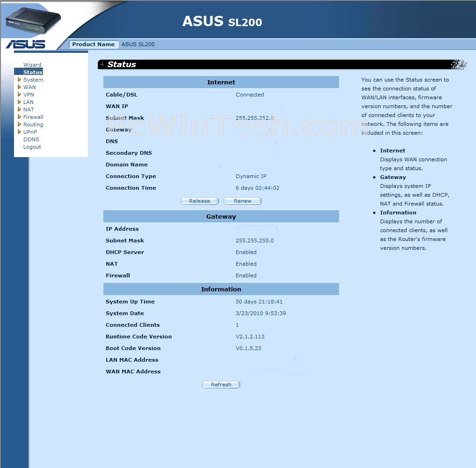476x468 pixels.
Task: Click the DHCP Server 'Enabled' value
Action: click(246, 252)
